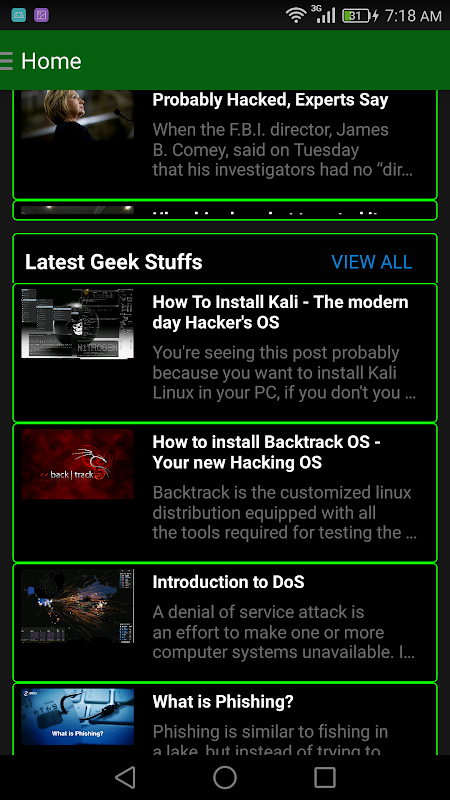Open the hamburger navigation menu
Screen dimensions: 450x800
[x=6, y=61]
